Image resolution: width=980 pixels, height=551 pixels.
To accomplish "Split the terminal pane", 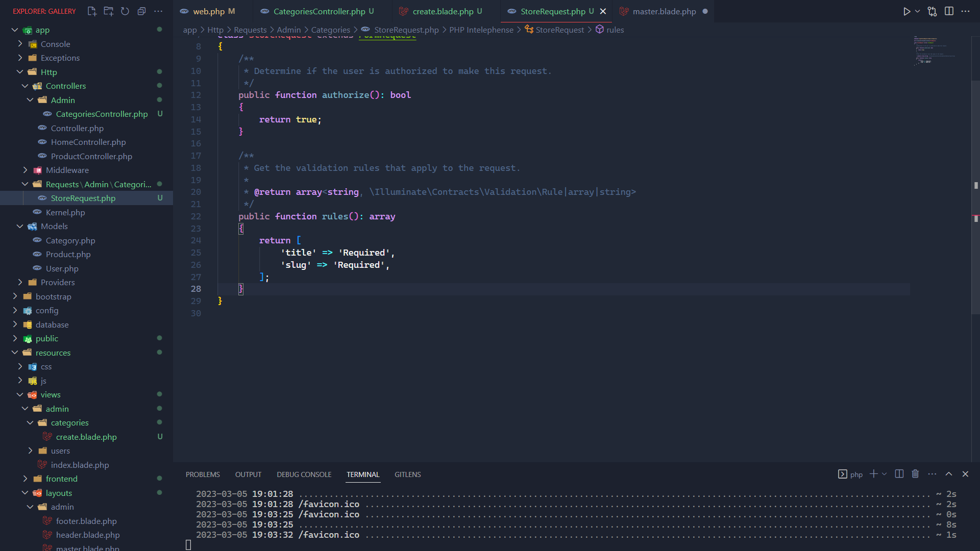I will 899,474.
